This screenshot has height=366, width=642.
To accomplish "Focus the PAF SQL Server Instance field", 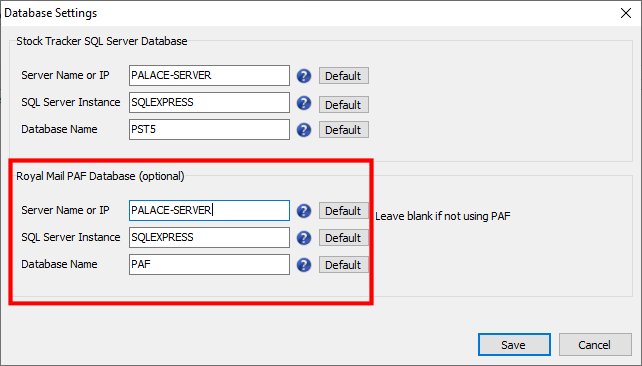I will pyautogui.click(x=209, y=237).
